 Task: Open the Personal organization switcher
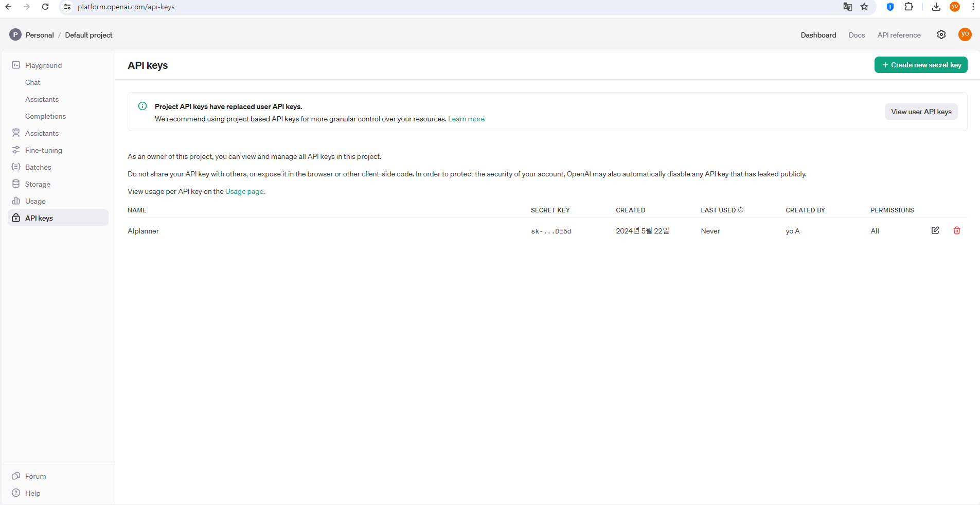point(40,35)
